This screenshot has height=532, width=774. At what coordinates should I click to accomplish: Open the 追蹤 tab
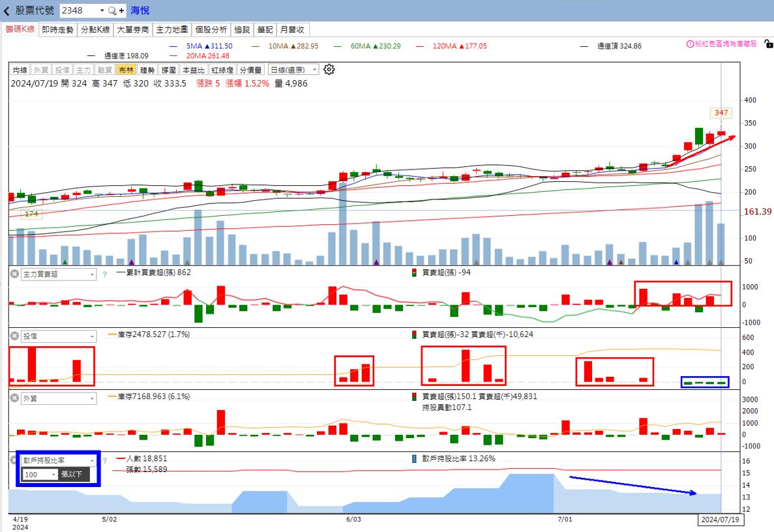pyautogui.click(x=242, y=29)
